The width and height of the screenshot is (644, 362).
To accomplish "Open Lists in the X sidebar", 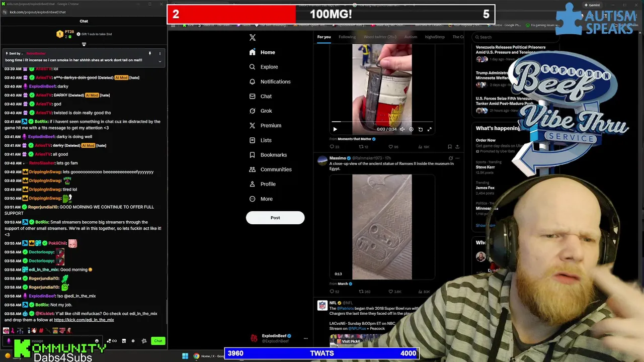I will tap(260, 140).
